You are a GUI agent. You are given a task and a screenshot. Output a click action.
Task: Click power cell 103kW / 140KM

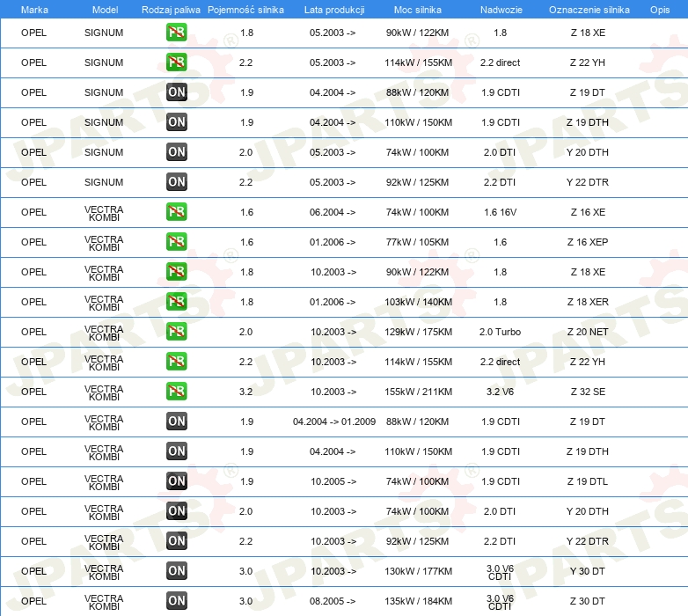[418, 302]
